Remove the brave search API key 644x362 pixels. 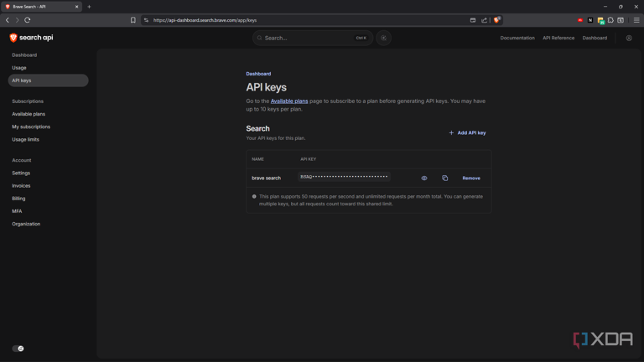click(x=471, y=178)
